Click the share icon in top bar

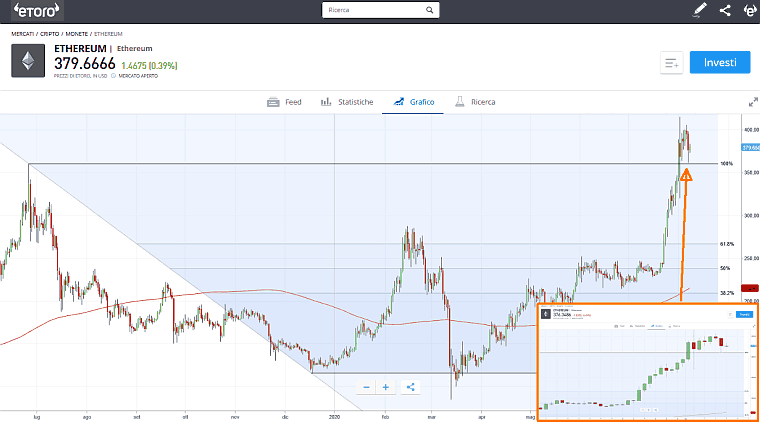point(725,11)
